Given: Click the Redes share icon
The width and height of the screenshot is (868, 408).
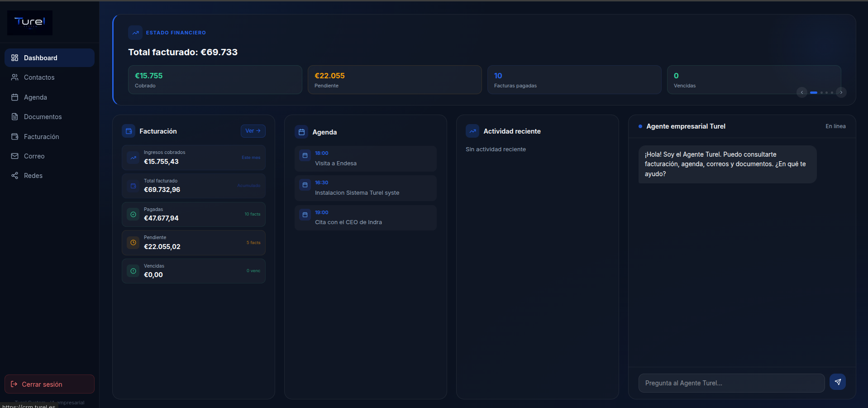Looking at the screenshot, I should 15,176.
